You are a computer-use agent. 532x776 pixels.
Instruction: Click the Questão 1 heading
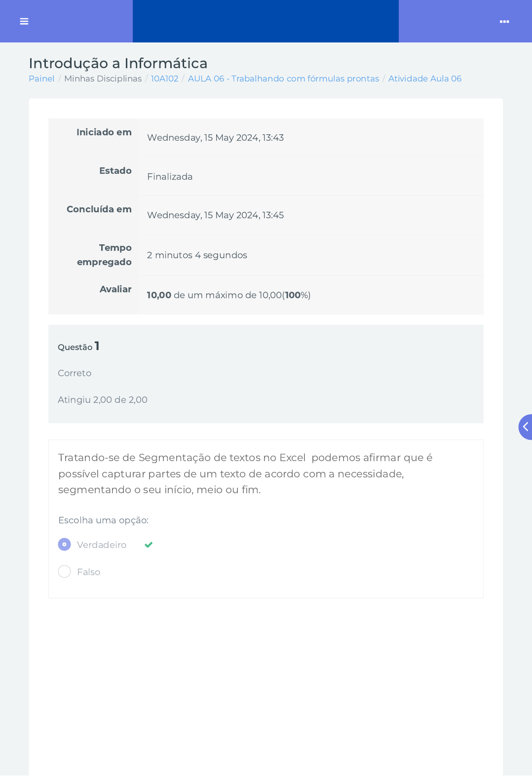click(x=78, y=347)
